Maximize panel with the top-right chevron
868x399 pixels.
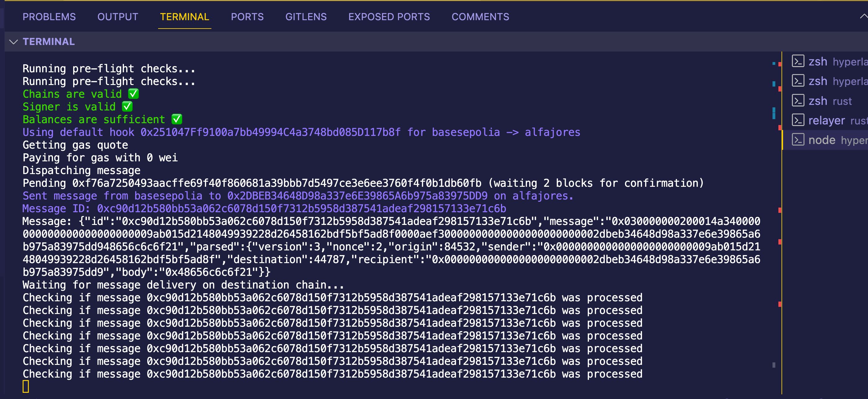864,16
